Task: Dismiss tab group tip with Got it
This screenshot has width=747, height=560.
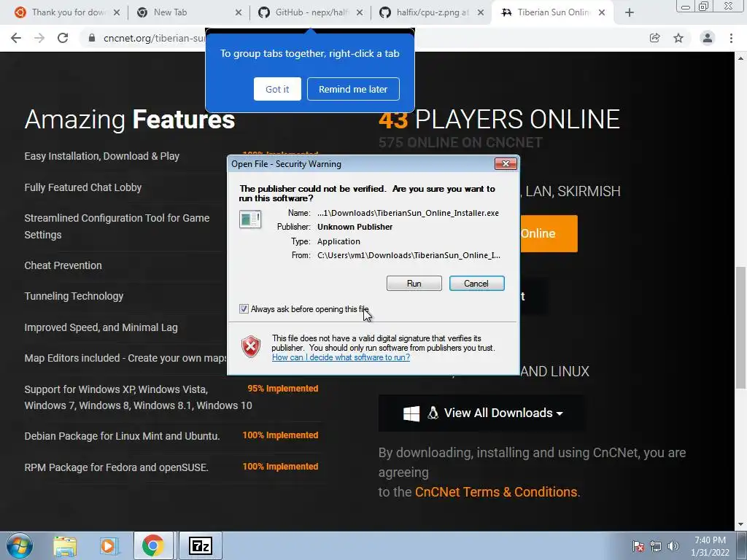Action: coord(277,89)
